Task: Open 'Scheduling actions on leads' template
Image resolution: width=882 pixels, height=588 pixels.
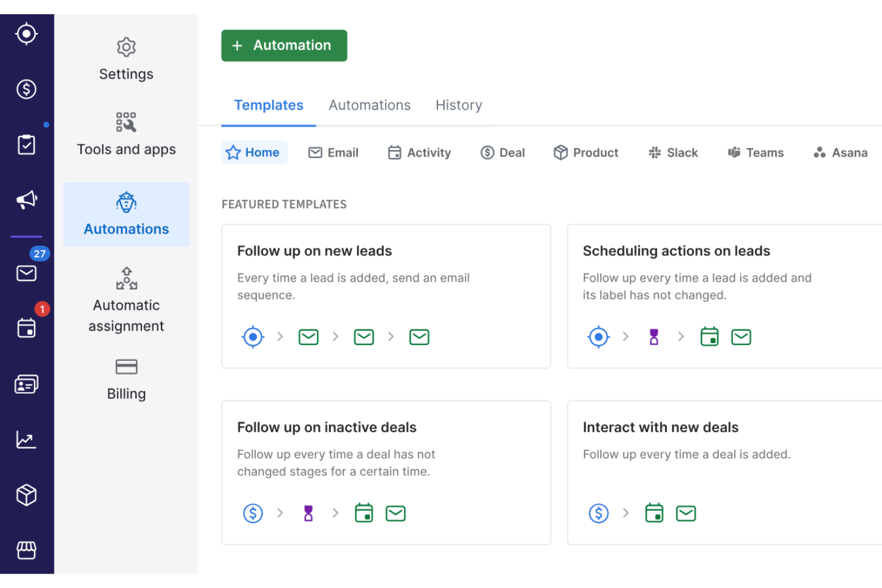Action: click(x=725, y=296)
